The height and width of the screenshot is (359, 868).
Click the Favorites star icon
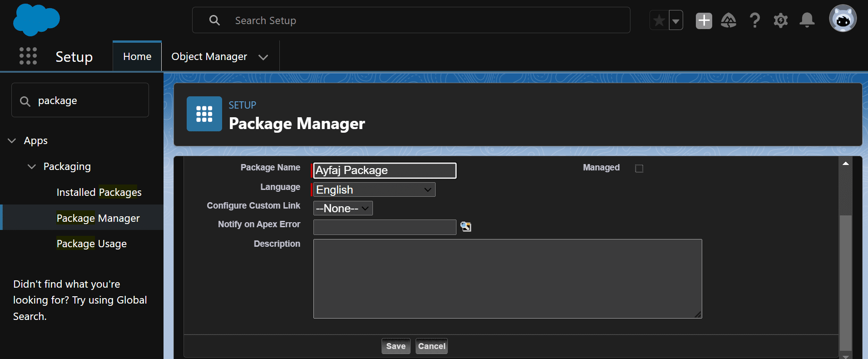coord(659,20)
